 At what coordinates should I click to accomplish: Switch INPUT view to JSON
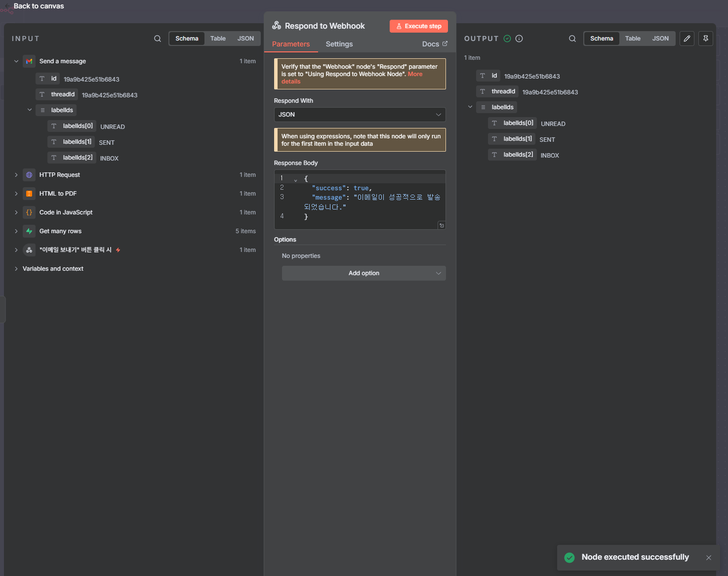click(245, 39)
